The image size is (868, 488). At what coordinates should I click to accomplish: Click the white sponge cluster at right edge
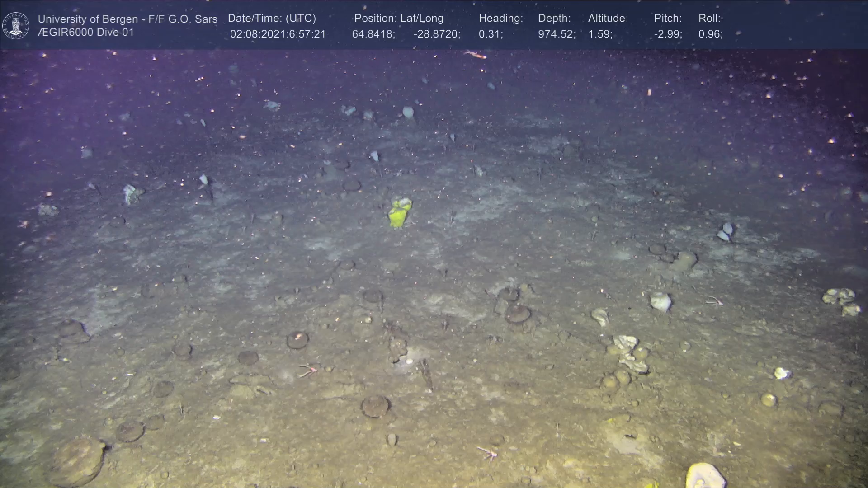pos(841,301)
